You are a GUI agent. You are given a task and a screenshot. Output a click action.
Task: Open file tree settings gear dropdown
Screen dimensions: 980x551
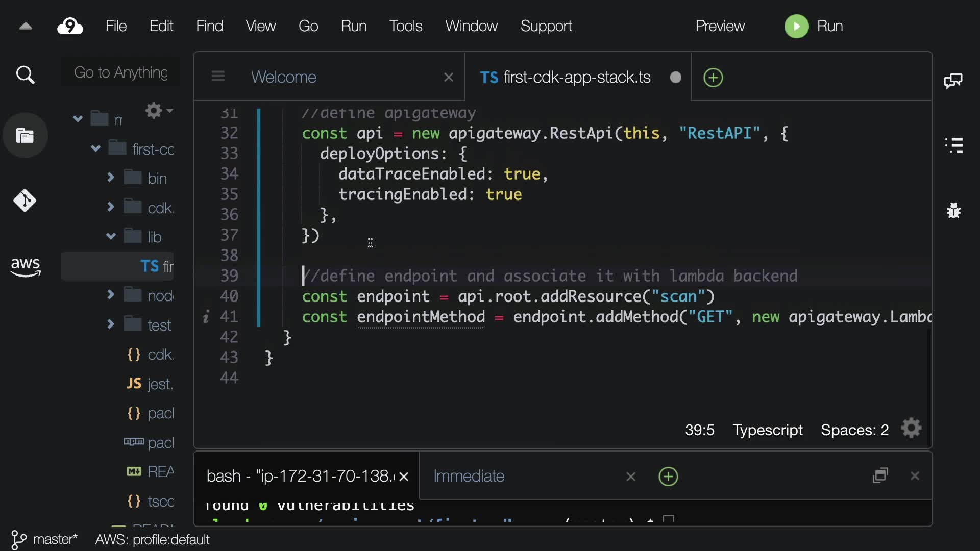(158, 110)
